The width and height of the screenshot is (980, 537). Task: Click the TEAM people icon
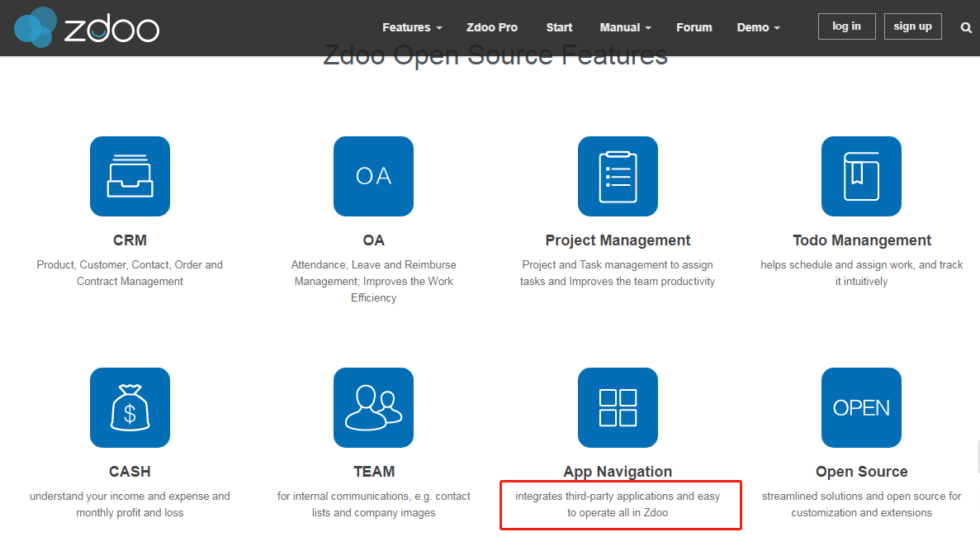coord(373,408)
